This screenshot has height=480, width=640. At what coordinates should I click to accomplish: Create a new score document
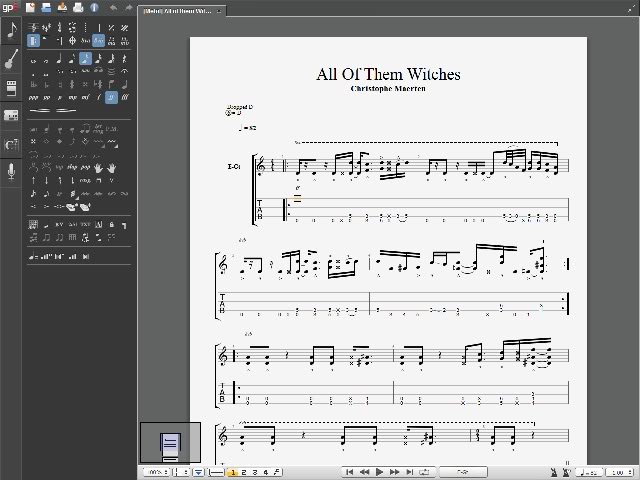pyautogui.click(x=30, y=7)
